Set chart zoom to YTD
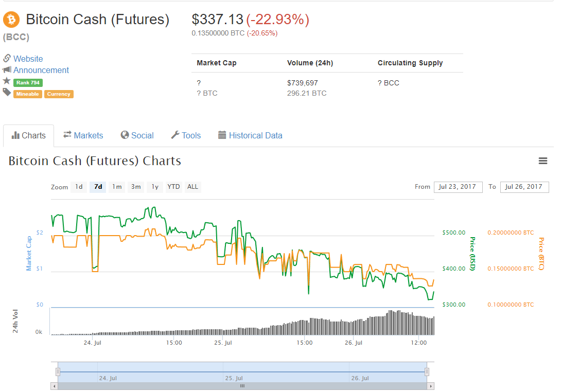This screenshot has width=561, height=392. 173,187
